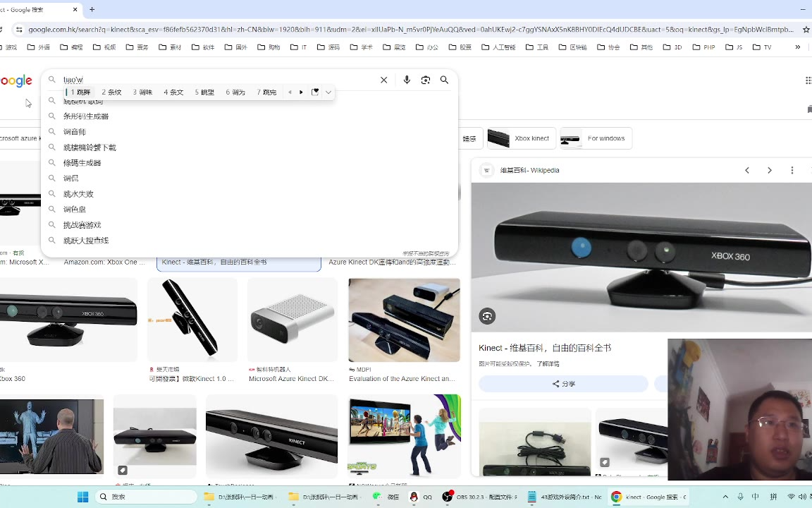Open 维基百科 - Wikipedia source link
Screen dimensions: 812x508
tap(530, 170)
